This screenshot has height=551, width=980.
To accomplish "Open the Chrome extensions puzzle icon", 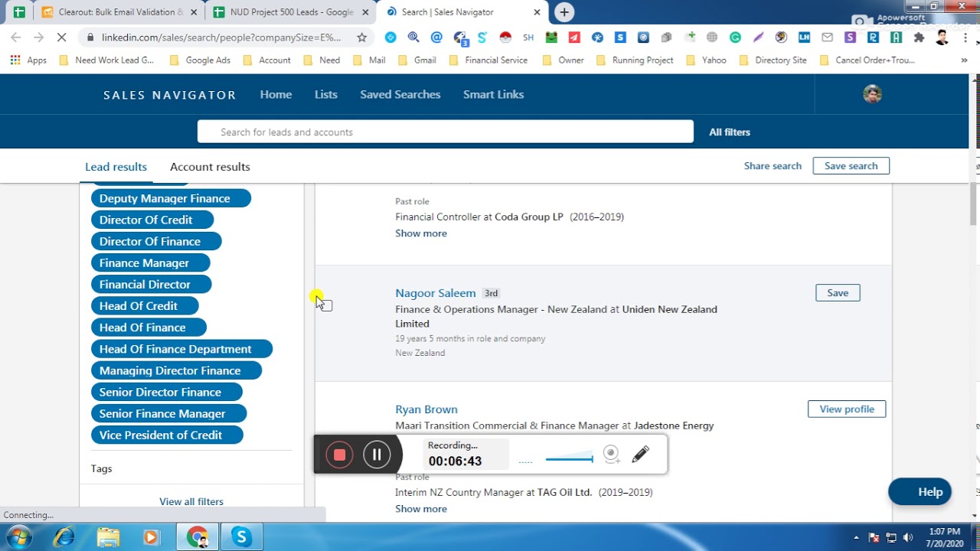I will coord(919,37).
